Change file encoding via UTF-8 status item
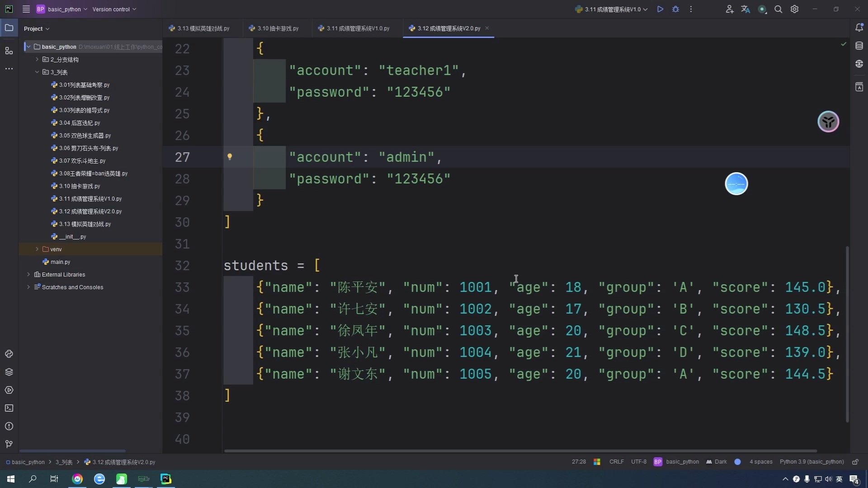Viewport: 868px width, 488px height. tap(639, 462)
